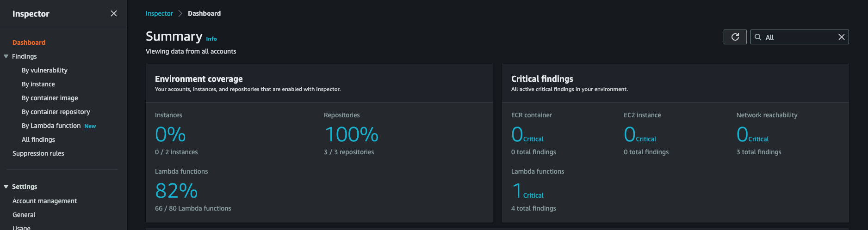
Task: Clear the All account filter
Action: tap(841, 37)
